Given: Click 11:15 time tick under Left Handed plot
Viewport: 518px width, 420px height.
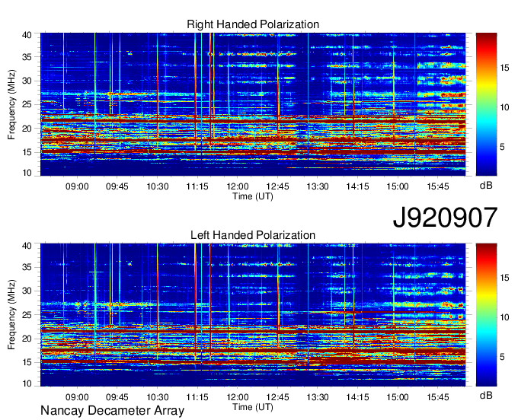Looking at the screenshot, I should [x=197, y=397].
